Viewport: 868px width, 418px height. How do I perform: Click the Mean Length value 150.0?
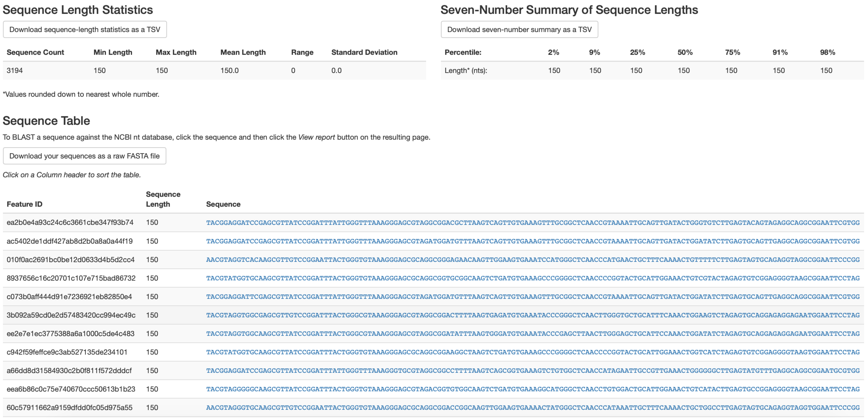coord(229,71)
